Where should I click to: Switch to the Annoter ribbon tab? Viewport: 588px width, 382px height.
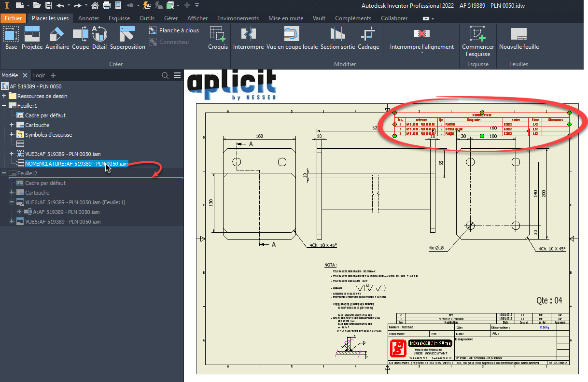(x=88, y=18)
